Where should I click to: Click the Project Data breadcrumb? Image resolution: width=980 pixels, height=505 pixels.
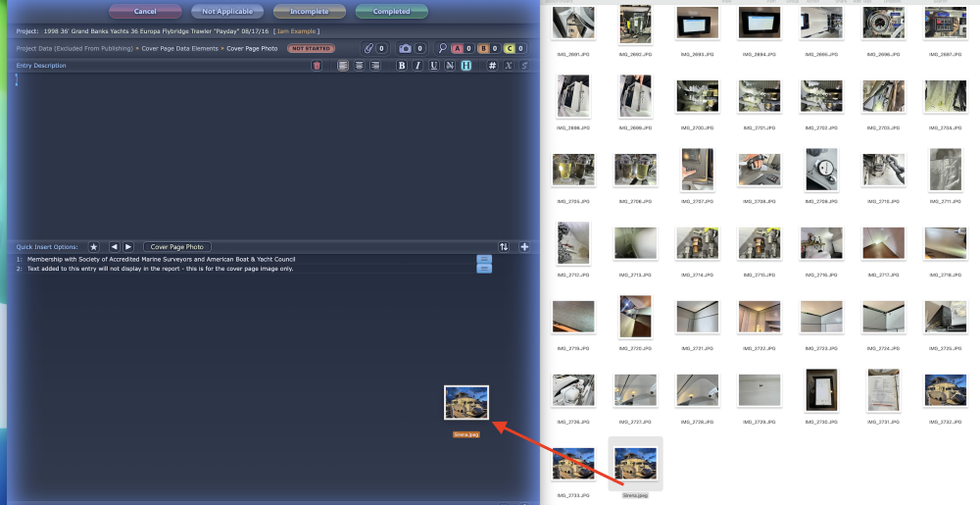click(x=74, y=48)
